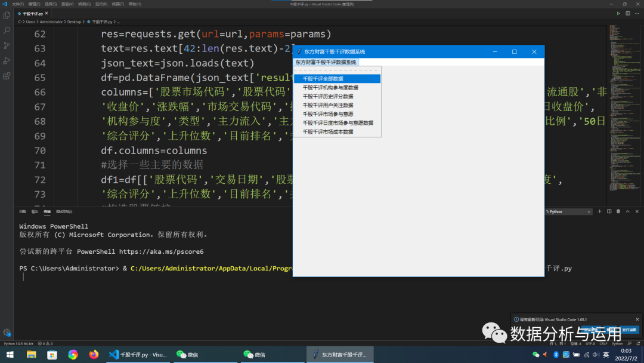Open the Extensions view

click(7, 76)
